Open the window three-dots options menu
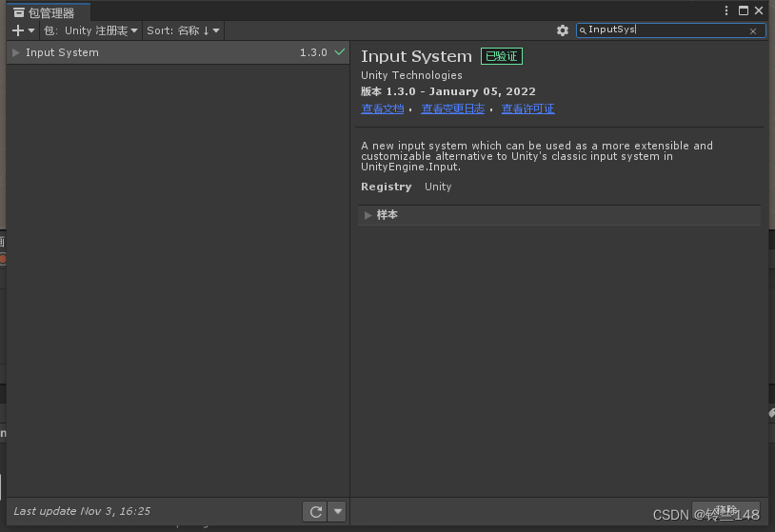The image size is (775, 532). point(726,10)
